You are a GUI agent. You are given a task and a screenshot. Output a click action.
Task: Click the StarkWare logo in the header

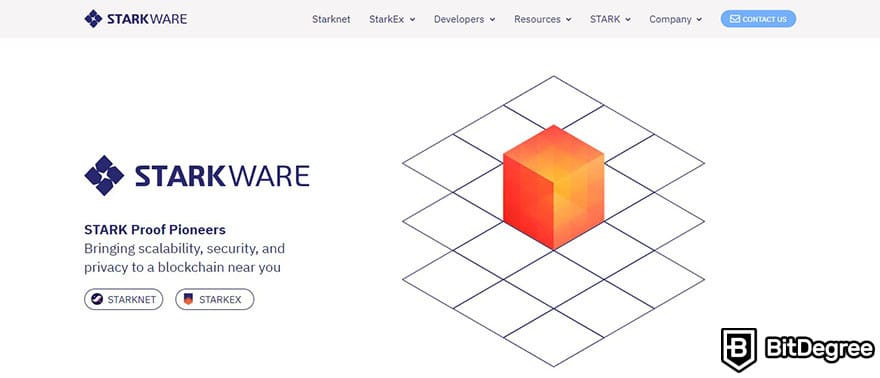[135, 19]
